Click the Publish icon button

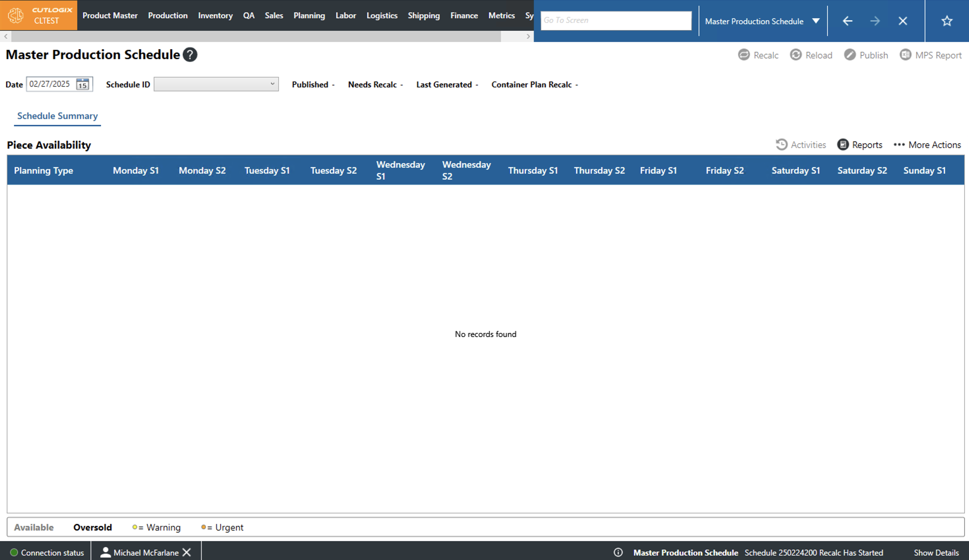pos(850,55)
